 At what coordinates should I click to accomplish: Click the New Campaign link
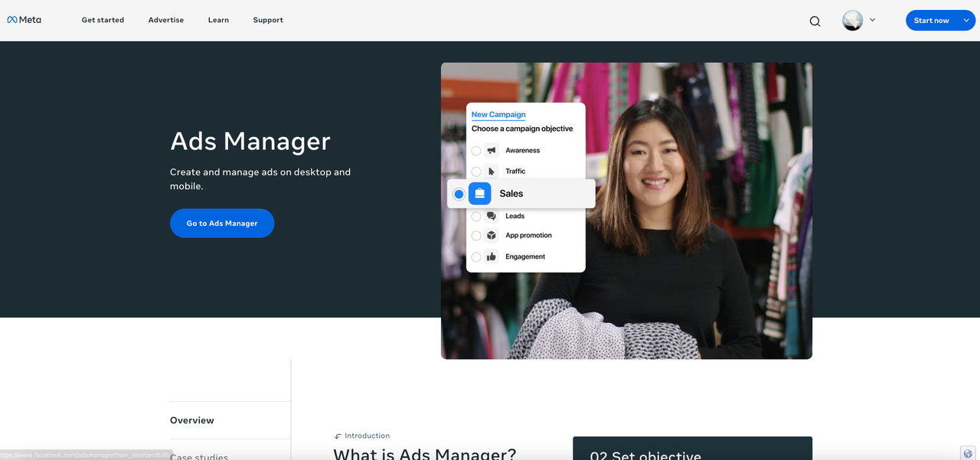[x=498, y=115]
